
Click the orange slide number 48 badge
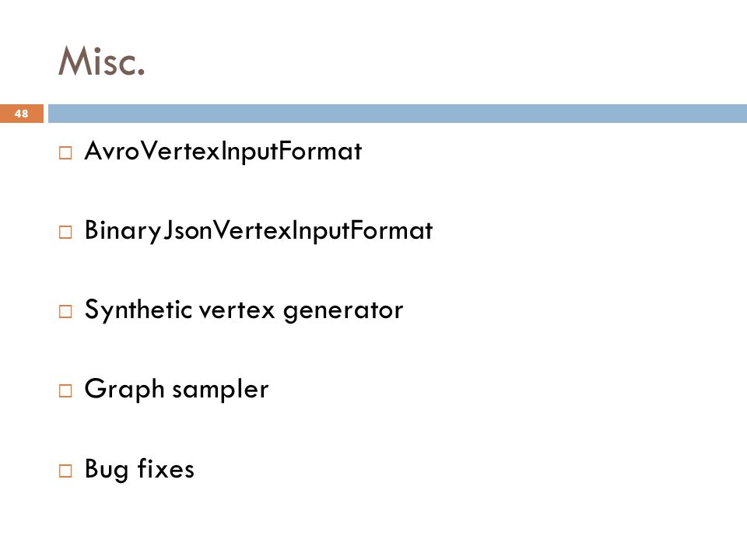pyautogui.click(x=22, y=114)
